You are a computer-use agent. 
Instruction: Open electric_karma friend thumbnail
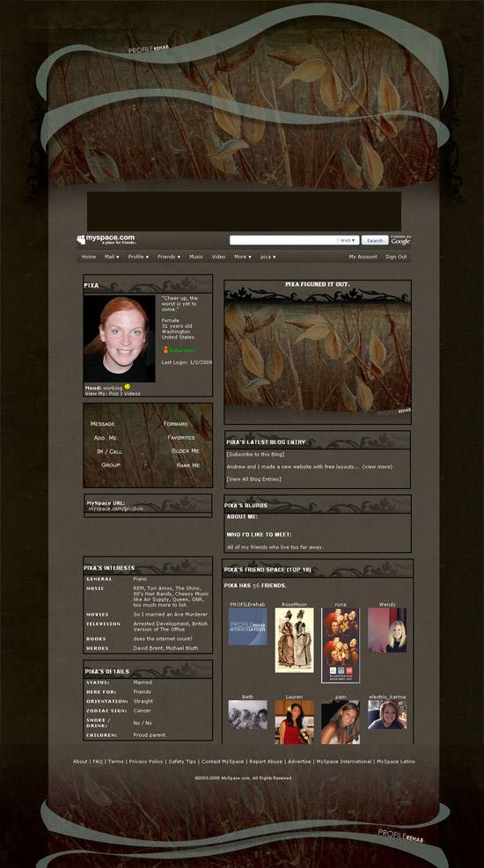point(387,715)
